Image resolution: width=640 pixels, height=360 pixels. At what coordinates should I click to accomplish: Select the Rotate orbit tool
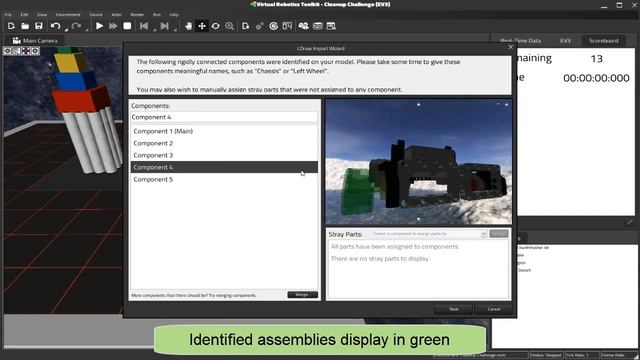click(x=216, y=26)
